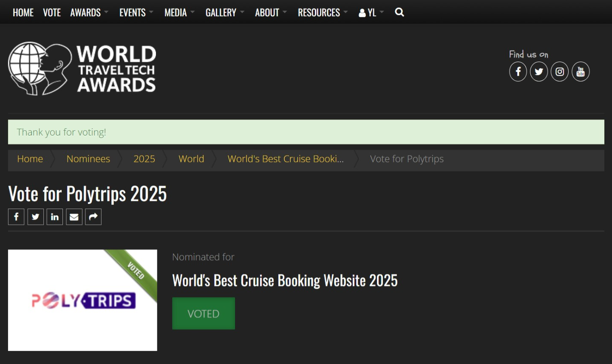Viewport: 612px width, 364px height.
Task: Expand the Resources dropdown menu
Action: 322,13
